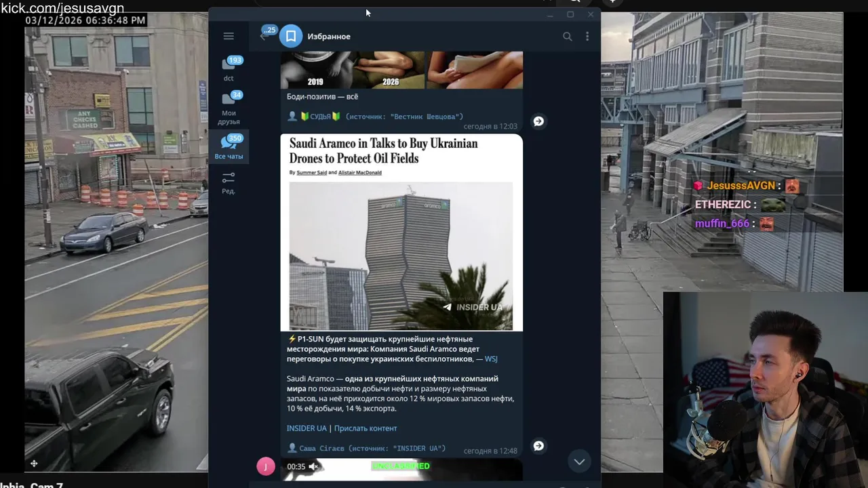Click the сегодня в 12:48 timestamp
This screenshot has height=488, width=868.
click(490, 451)
